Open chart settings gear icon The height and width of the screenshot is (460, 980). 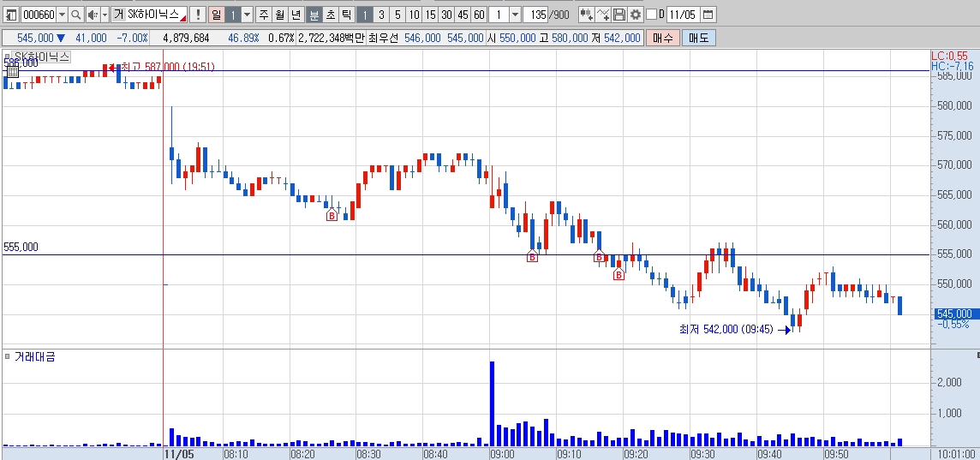tap(635, 15)
